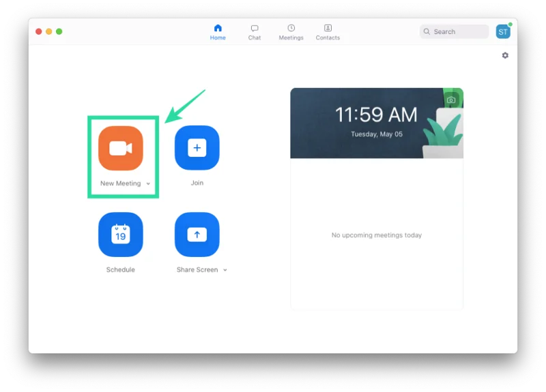Switch to the Home tab

pos(218,32)
